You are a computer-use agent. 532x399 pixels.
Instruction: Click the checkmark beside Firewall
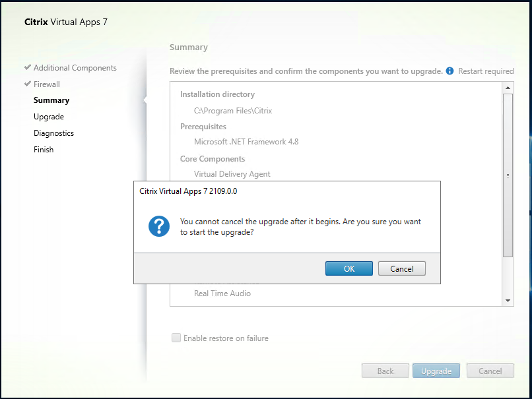click(28, 83)
